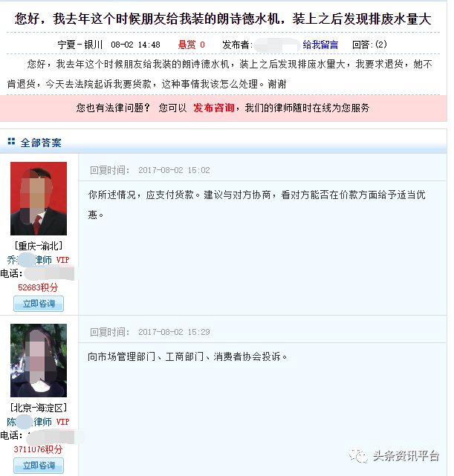
Task: Open the 北京-海淀区 lawyer profile photo
Action: (39, 360)
